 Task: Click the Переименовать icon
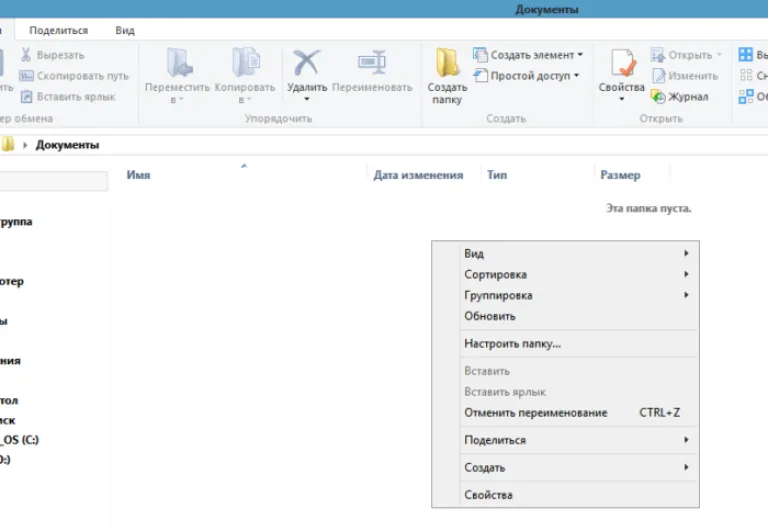click(372, 62)
